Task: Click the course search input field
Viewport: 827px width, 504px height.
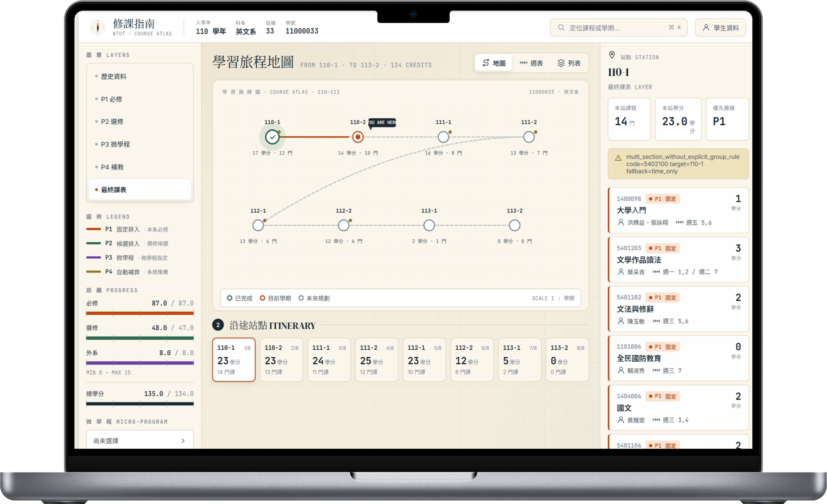Action: click(619, 28)
